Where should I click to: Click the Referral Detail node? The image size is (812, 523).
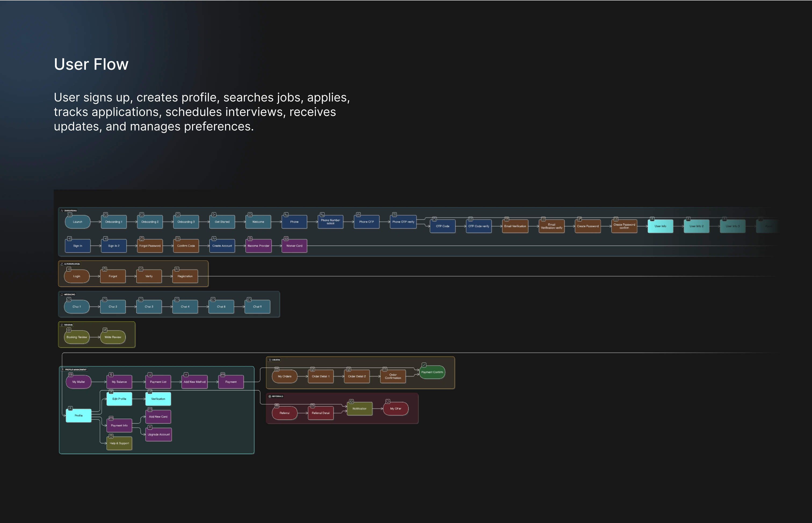coord(320,413)
